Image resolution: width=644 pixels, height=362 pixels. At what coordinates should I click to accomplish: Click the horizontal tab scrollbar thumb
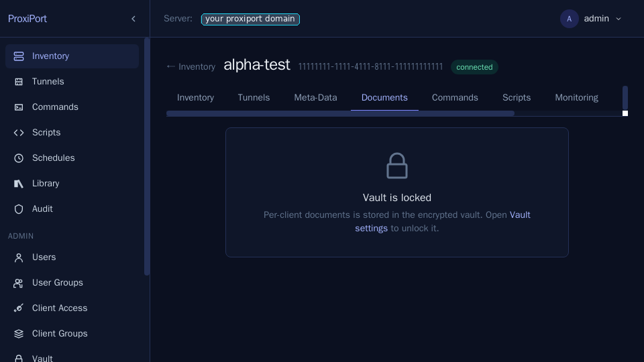(340, 114)
